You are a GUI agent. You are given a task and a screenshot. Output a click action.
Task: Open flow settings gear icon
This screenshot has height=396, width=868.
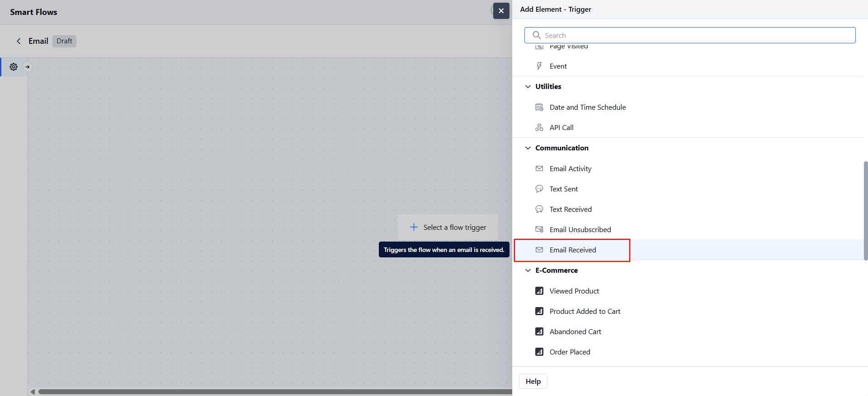(14, 67)
